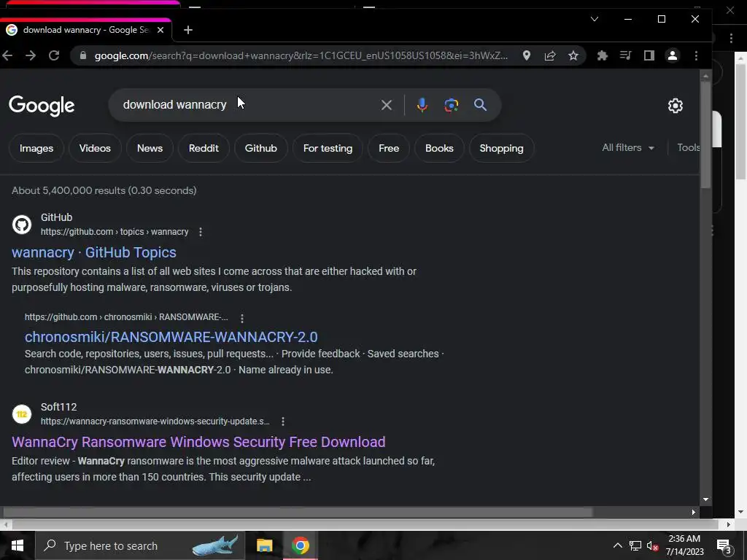
Task: Open options for the chronosmiki result
Action: coord(242,318)
